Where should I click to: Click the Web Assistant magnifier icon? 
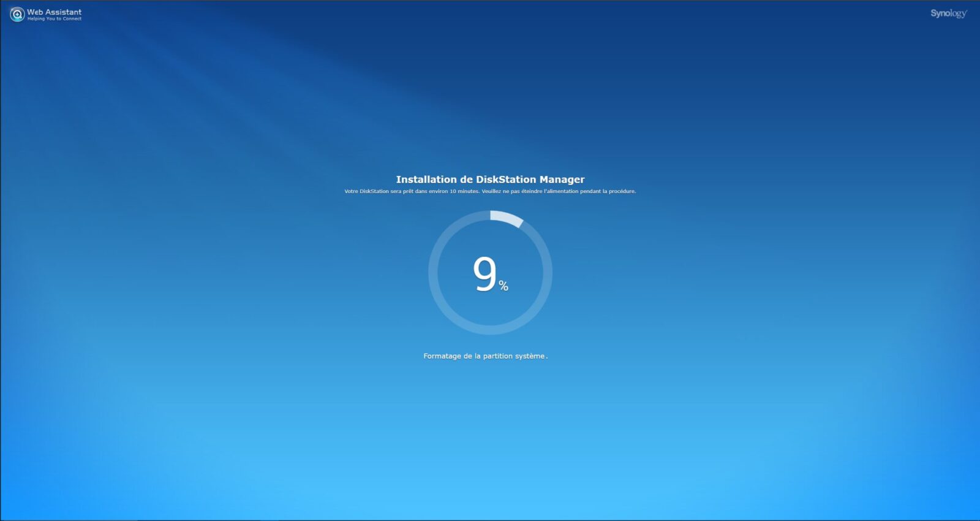[17, 14]
